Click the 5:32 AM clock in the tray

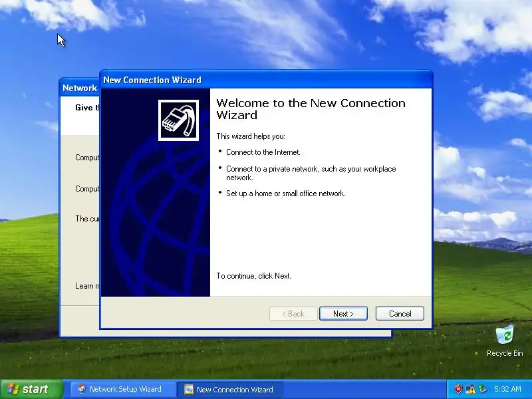pyautogui.click(x=507, y=389)
